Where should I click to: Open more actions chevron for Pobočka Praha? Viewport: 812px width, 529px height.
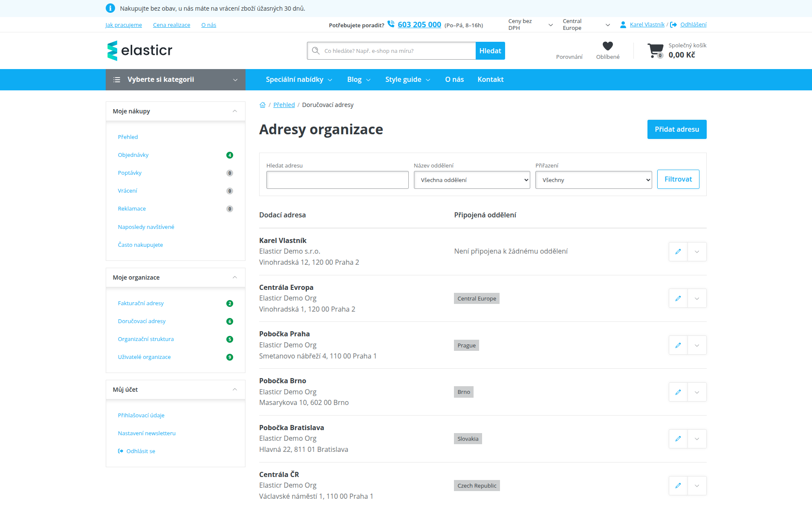[x=697, y=345]
